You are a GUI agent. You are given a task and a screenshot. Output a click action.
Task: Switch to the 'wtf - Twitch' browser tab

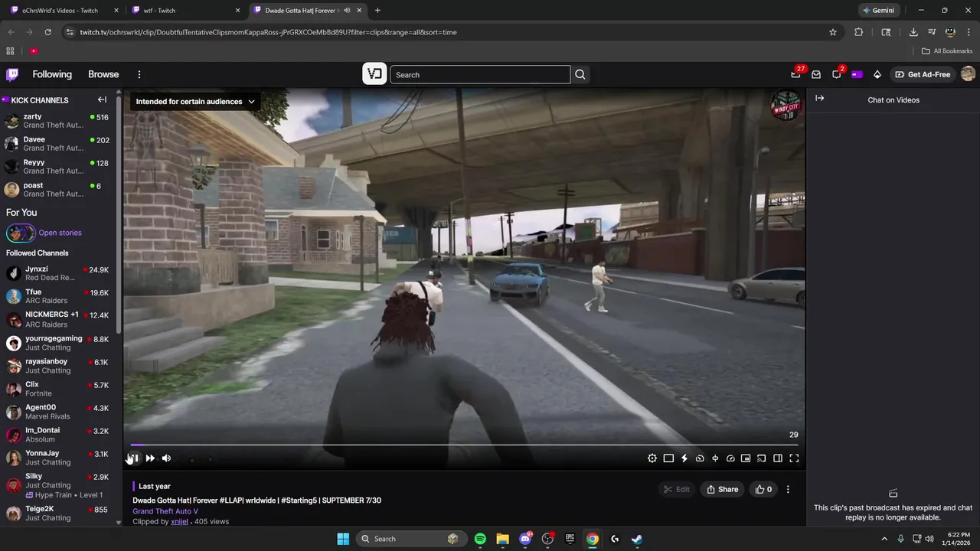click(x=186, y=11)
